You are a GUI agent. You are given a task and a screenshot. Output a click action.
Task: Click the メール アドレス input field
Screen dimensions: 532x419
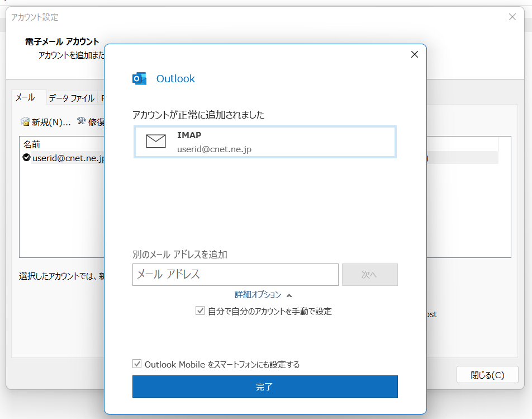235,274
